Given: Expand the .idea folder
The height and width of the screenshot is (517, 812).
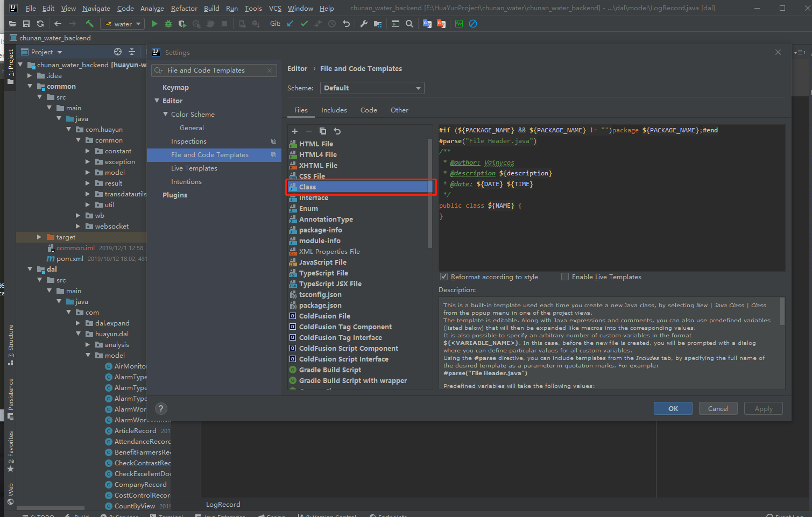Looking at the screenshot, I should pos(30,75).
